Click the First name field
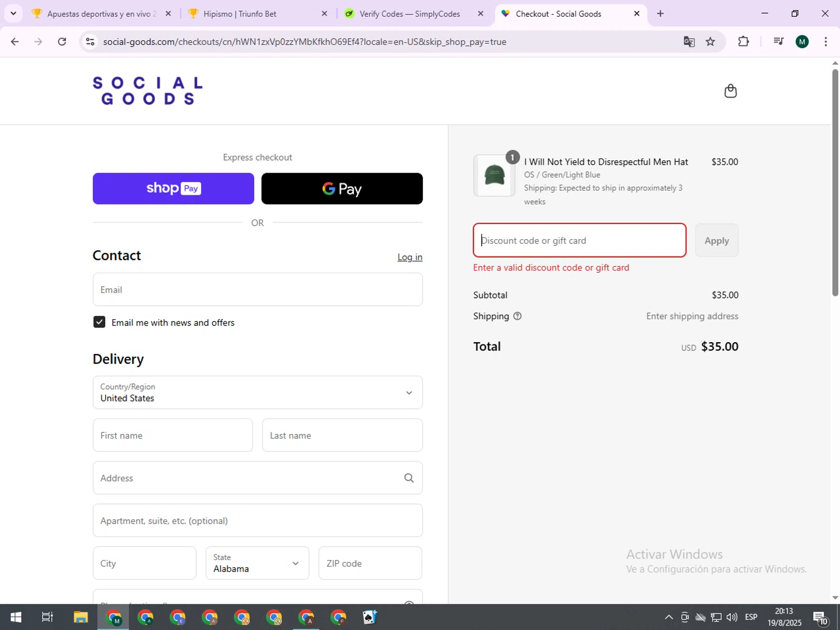Image resolution: width=840 pixels, height=630 pixels. (172, 435)
